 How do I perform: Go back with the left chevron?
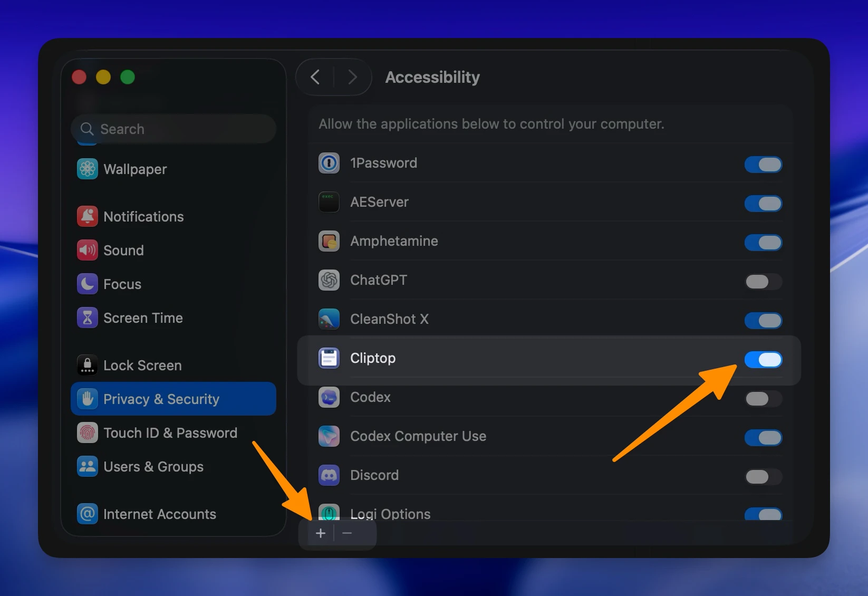[315, 77]
